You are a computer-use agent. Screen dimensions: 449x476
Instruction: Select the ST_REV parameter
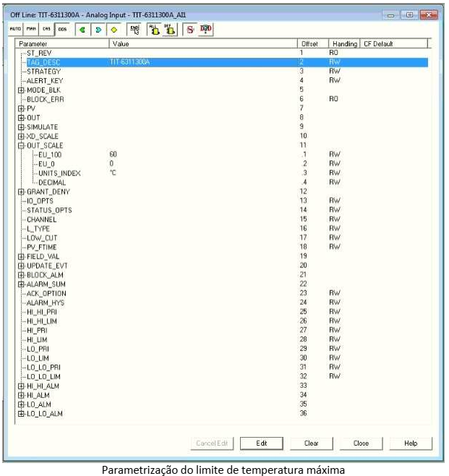(x=39, y=53)
